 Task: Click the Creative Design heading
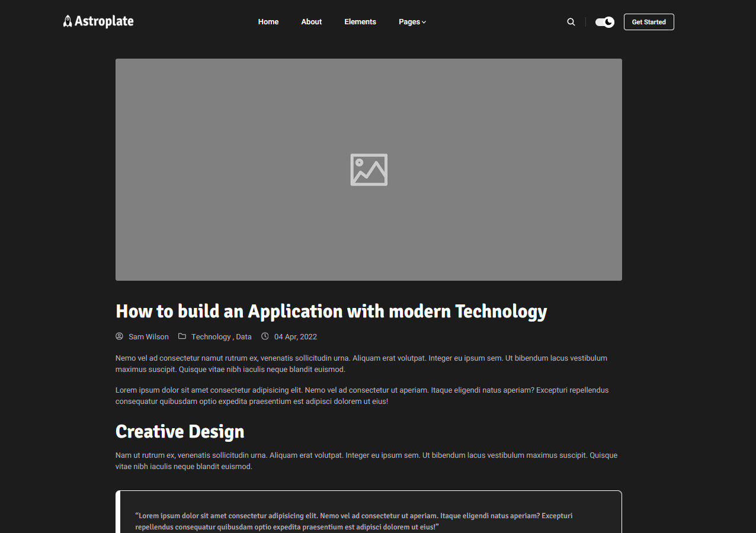(180, 431)
